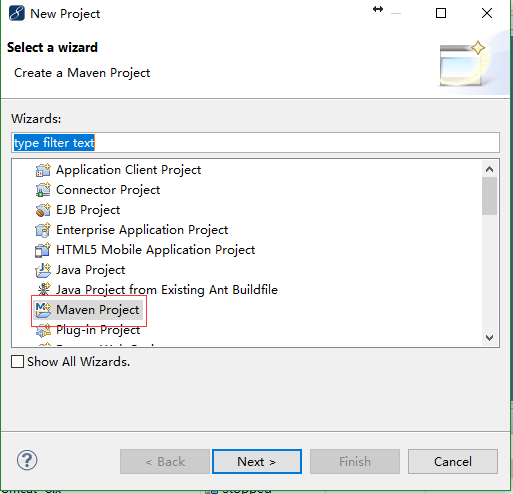Image resolution: width=513 pixels, height=494 pixels.
Task: Enable the Show All Wizards checkbox
Action: click(17, 362)
